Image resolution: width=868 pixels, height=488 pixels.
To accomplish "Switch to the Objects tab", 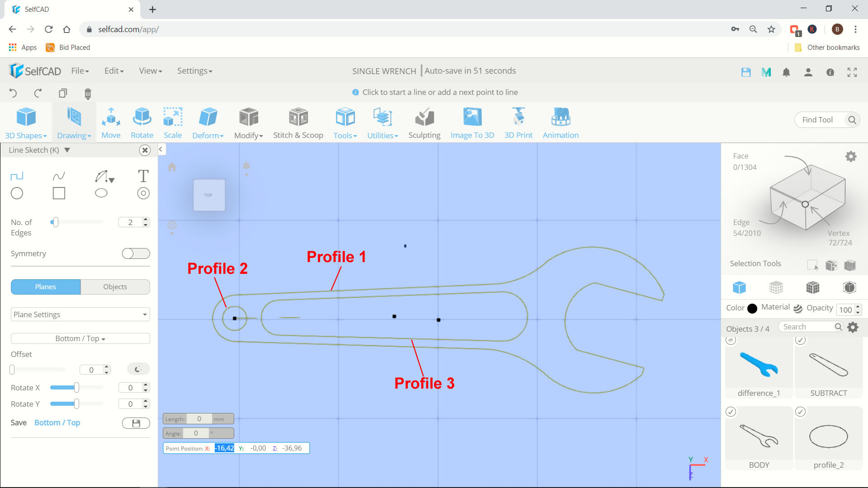I will click(x=115, y=287).
